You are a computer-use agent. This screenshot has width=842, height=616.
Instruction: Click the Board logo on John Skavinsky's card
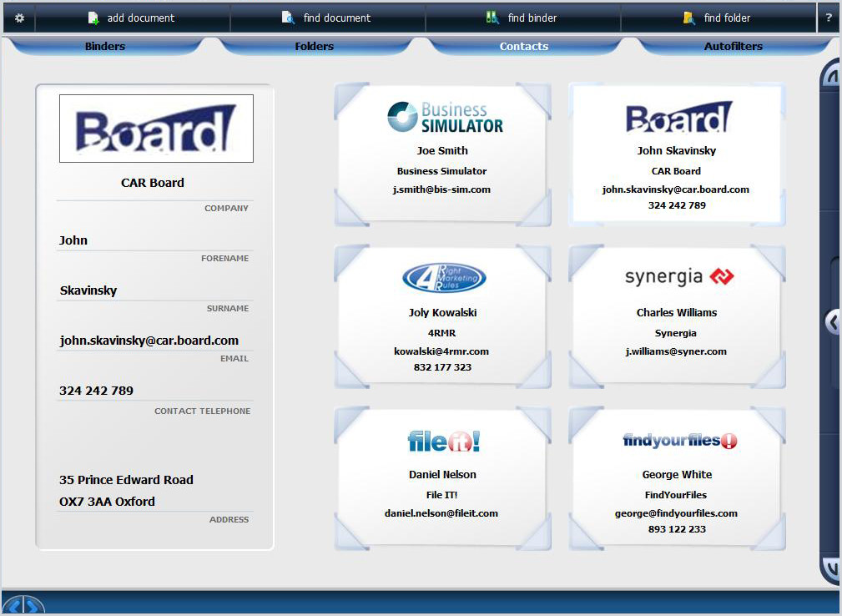(x=678, y=117)
